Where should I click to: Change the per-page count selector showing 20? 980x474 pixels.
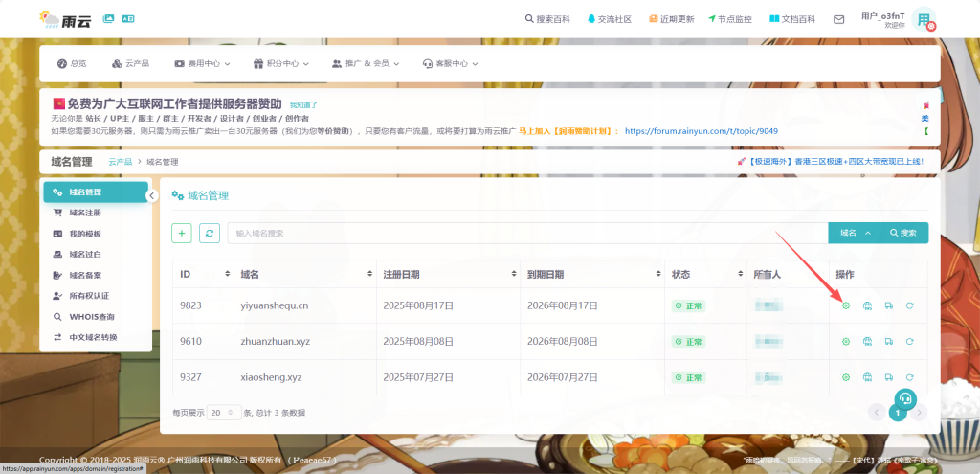(x=222, y=412)
